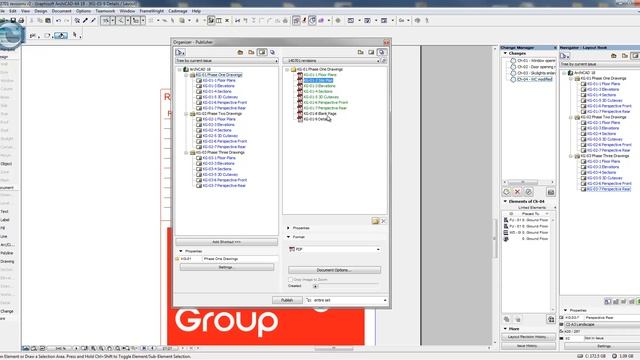Select Publisher Sets icon in Organizer's left pane
Image resolution: width=640 pixels, height=360 pixels.
[272, 52]
